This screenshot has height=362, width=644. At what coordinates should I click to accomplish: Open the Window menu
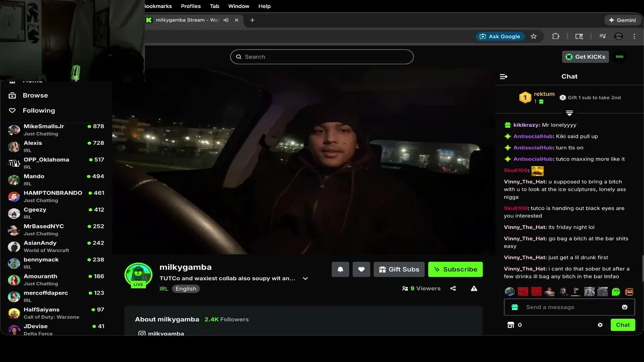click(x=238, y=6)
